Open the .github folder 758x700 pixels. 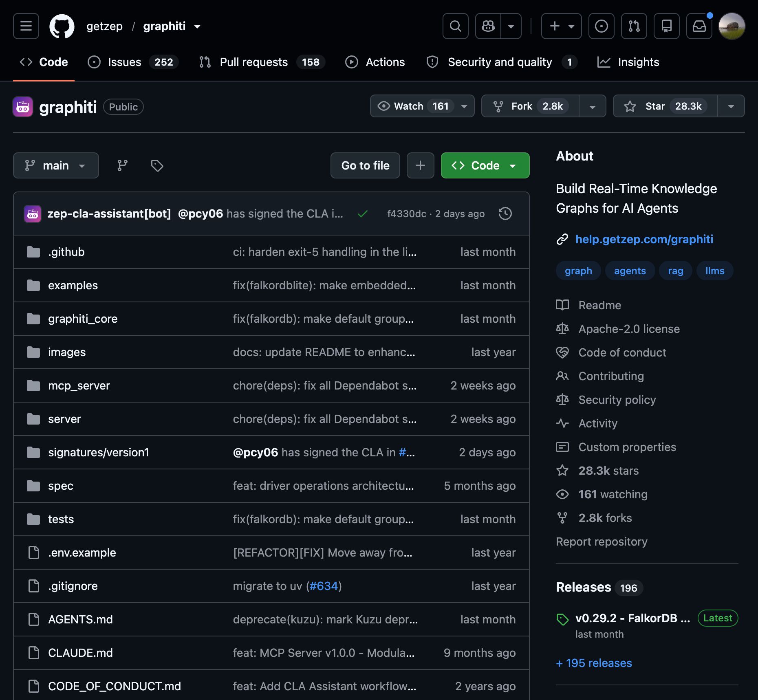66,252
